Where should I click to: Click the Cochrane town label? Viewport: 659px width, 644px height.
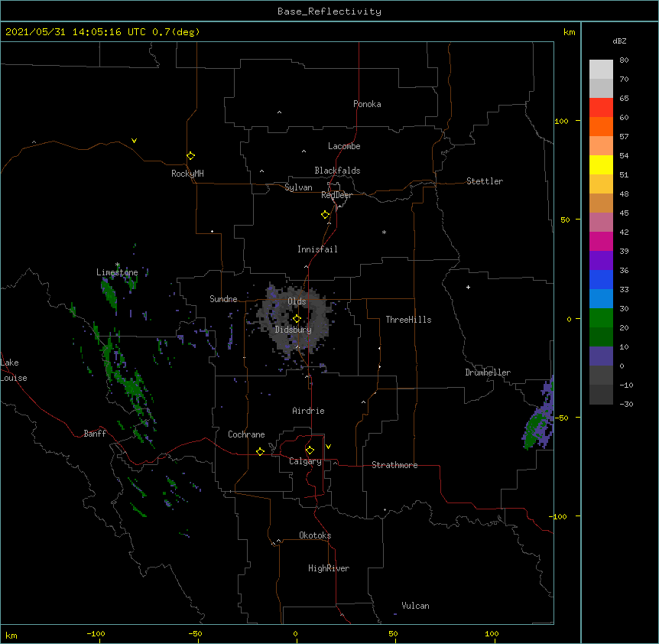click(246, 434)
